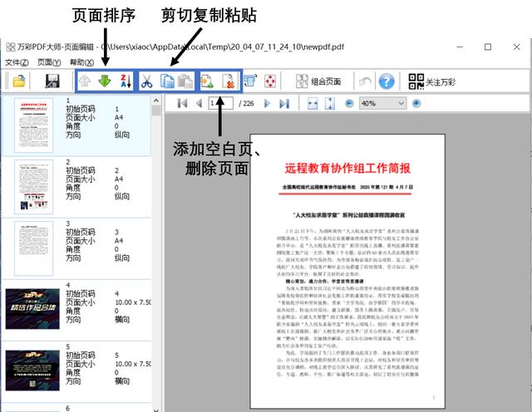Click the 关注万彩 QR code button
This screenshot has height=412, width=532.
click(x=432, y=81)
